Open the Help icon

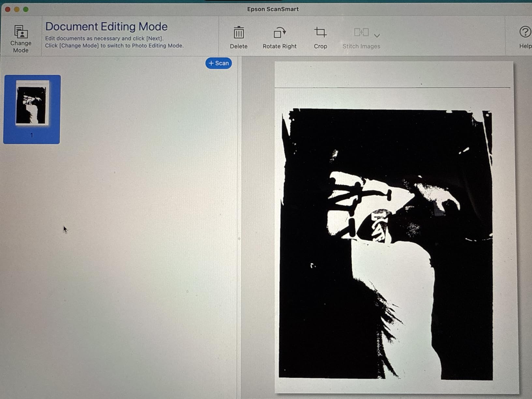(x=525, y=32)
